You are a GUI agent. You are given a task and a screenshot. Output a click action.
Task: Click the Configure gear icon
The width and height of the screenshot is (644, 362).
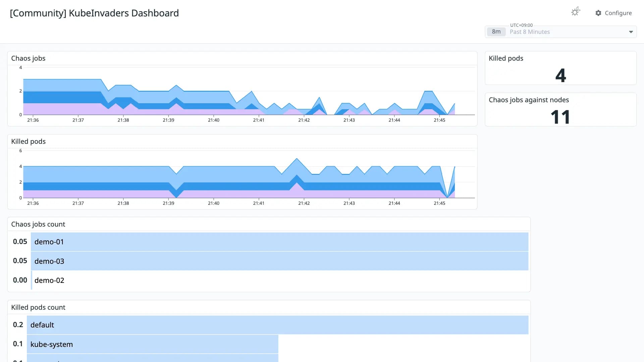click(598, 13)
